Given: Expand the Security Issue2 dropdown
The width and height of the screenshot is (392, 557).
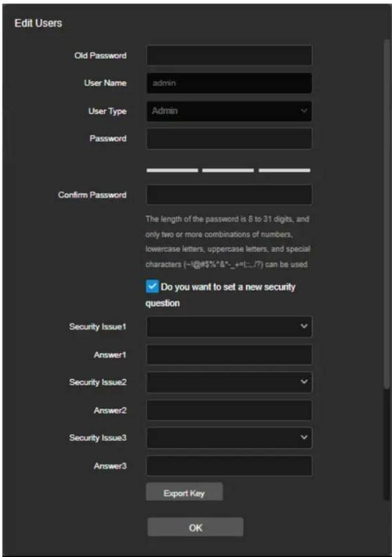Looking at the screenshot, I should click(x=229, y=382).
